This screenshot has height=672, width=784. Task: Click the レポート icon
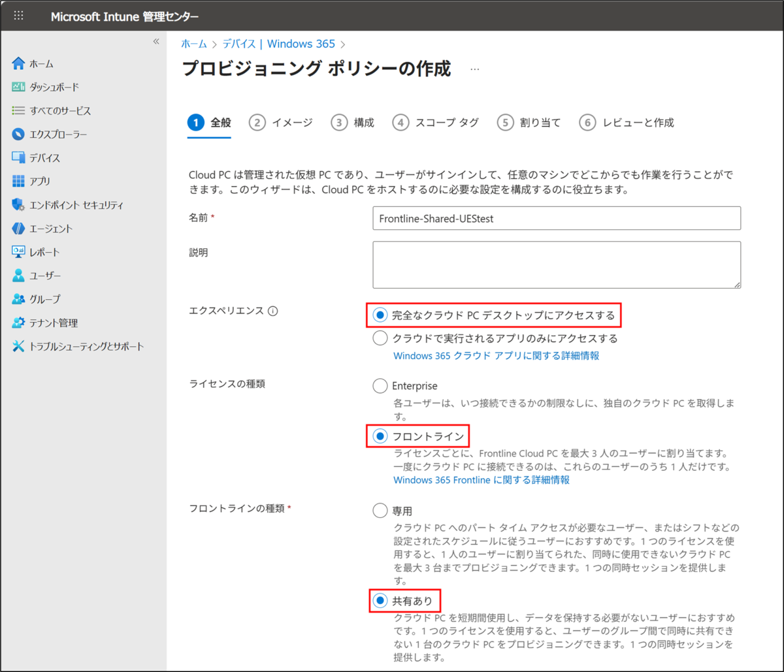pyautogui.click(x=18, y=252)
